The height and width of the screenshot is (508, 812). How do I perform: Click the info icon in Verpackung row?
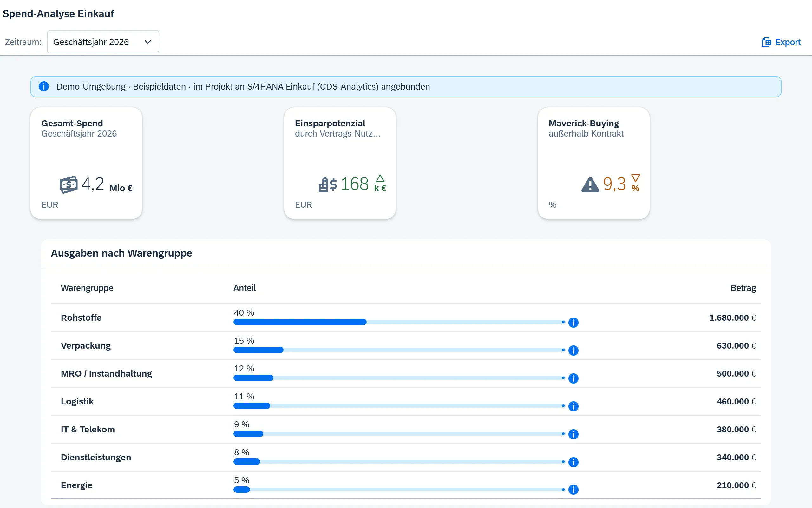click(x=573, y=351)
